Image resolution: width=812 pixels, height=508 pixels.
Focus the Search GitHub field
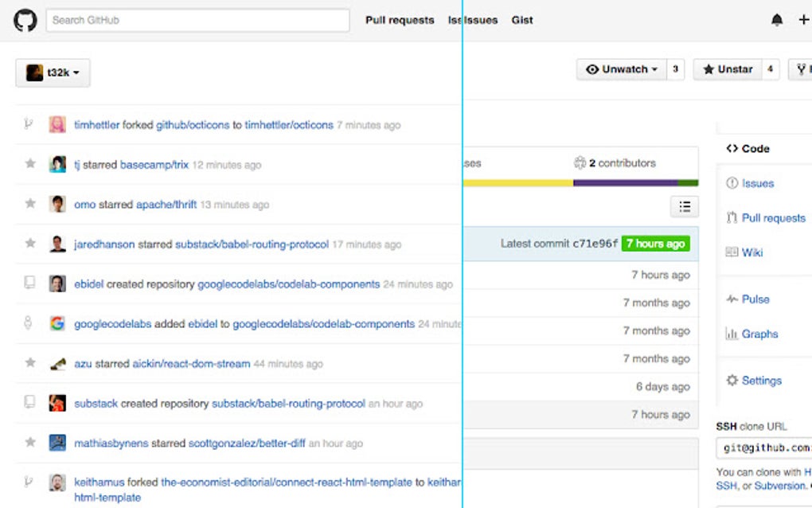click(197, 21)
